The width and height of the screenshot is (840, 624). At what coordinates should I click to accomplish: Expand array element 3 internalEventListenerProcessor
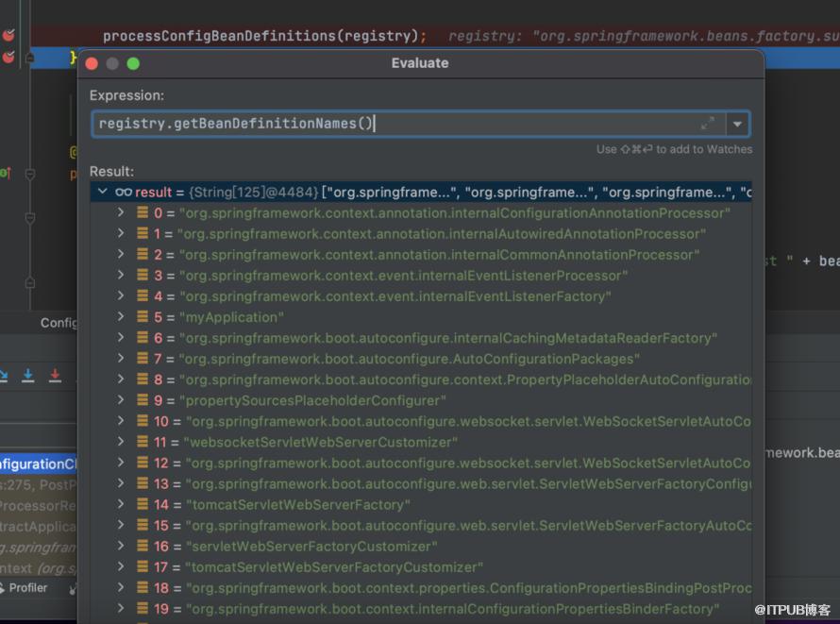tap(121, 276)
